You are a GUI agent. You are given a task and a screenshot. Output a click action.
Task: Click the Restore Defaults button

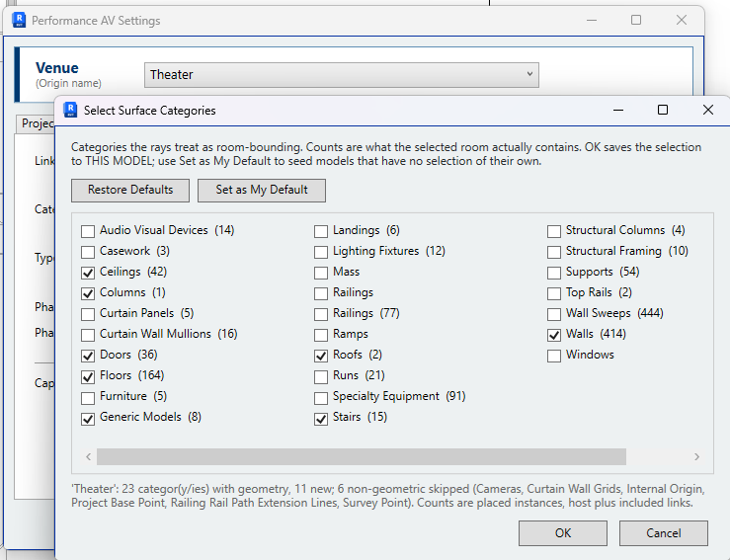(130, 190)
